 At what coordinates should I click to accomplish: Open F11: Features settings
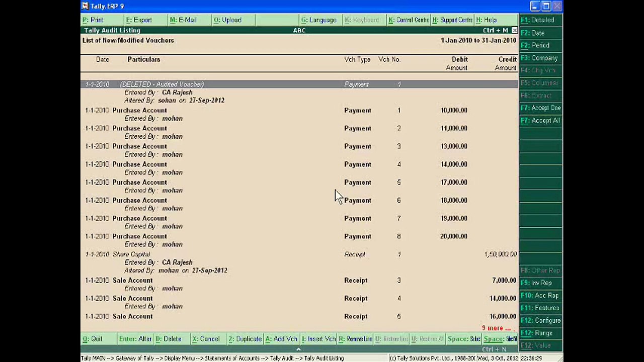[x=541, y=308]
